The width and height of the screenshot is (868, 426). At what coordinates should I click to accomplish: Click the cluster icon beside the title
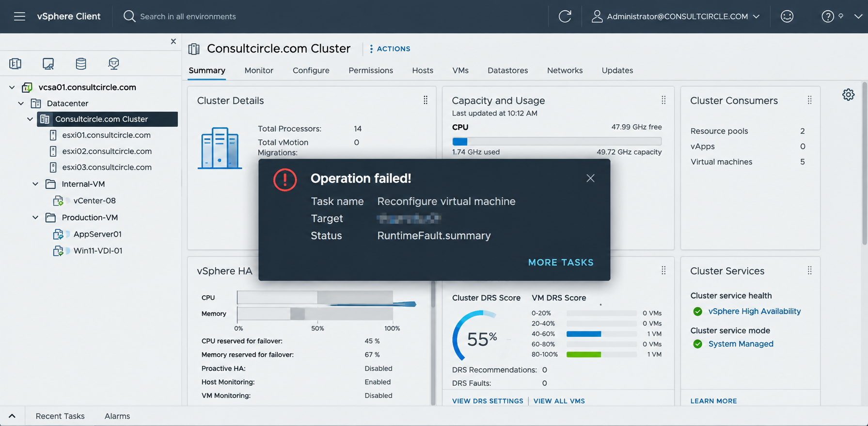click(194, 49)
